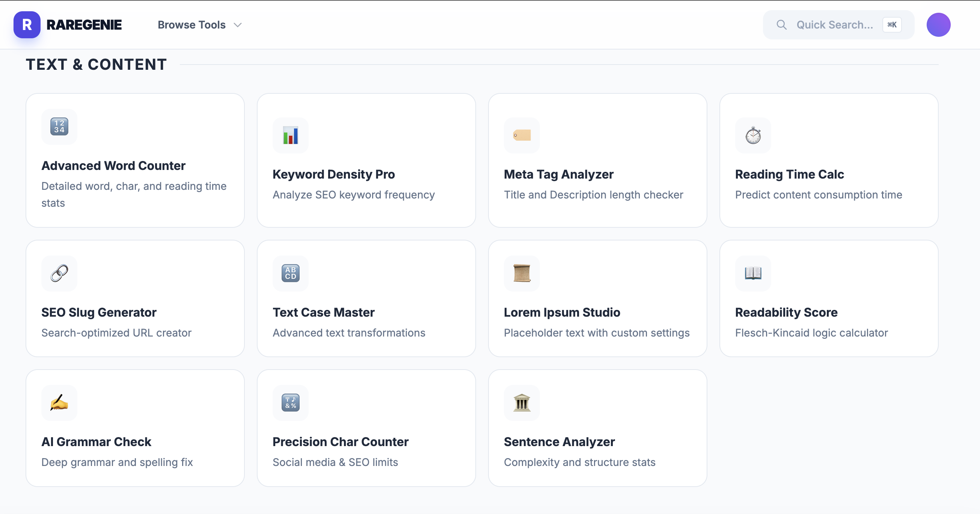Click the chevron beside Browse Tools
The image size is (980, 514).
238,25
